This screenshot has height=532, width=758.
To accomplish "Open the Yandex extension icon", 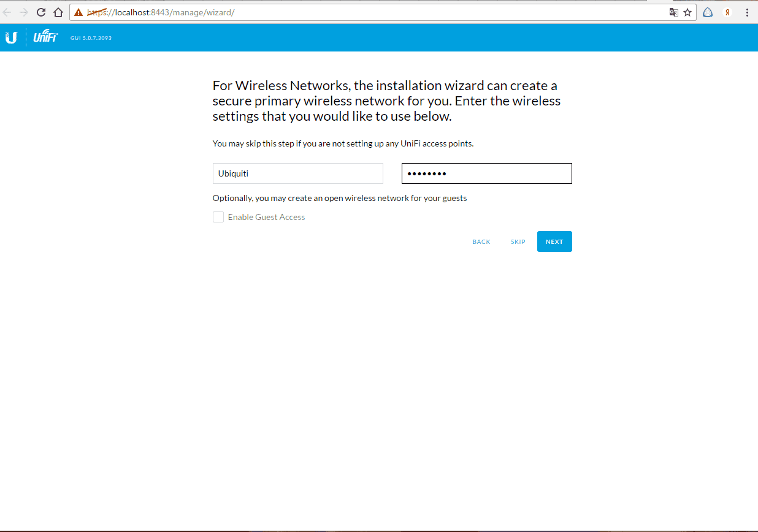I will [727, 12].
